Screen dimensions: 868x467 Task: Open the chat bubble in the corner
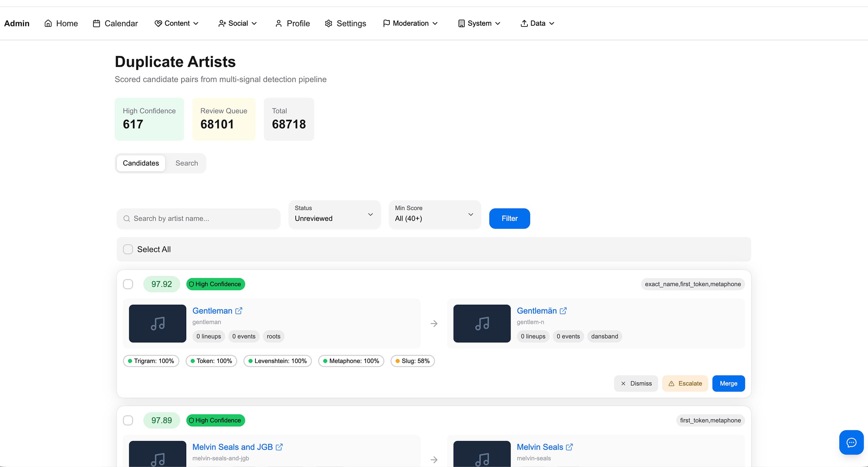coord(851,442)
